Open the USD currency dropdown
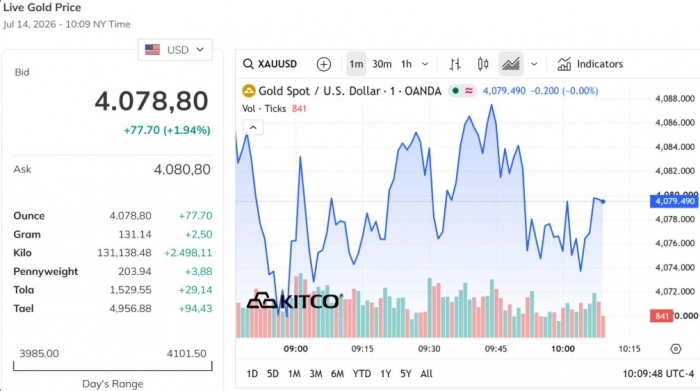Image resolution: width=700 pixels, height=391 pixels. (x=175, y=50)
